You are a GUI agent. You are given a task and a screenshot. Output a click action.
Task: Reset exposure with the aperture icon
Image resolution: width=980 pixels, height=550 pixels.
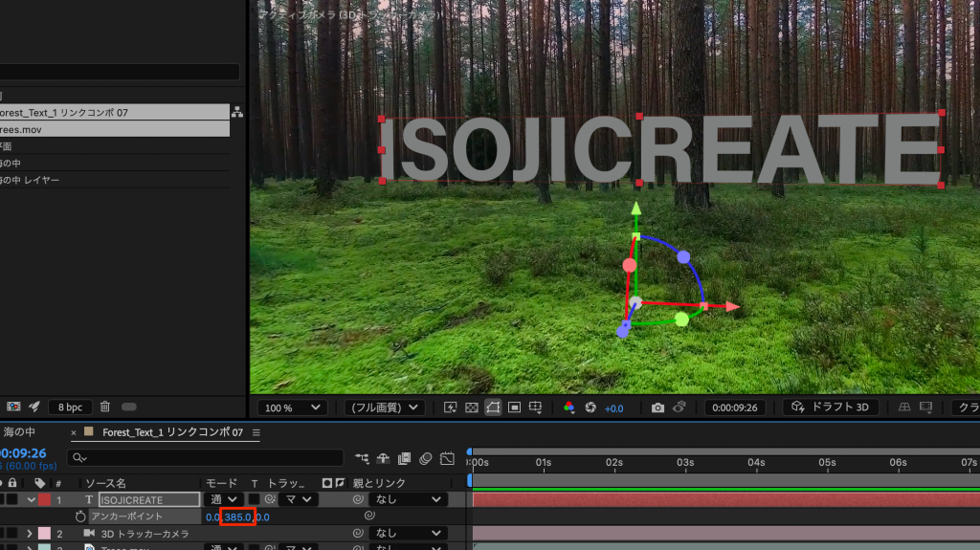[x=590, y=407]
